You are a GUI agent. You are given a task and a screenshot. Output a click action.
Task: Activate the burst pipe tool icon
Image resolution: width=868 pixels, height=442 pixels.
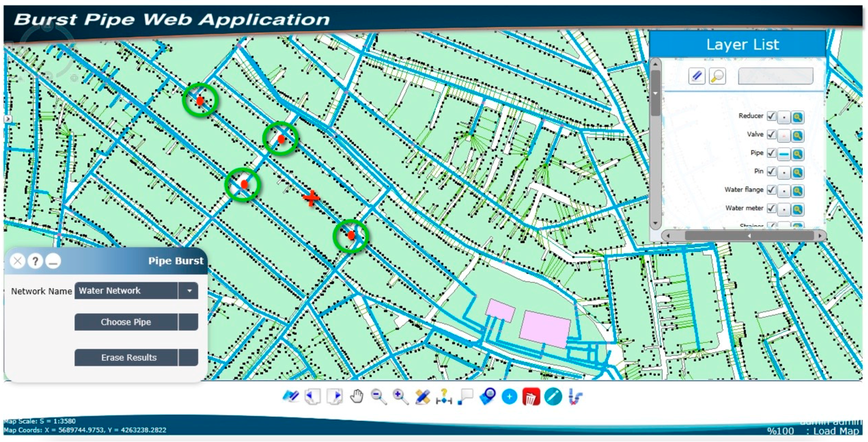[x=575, y=396]
